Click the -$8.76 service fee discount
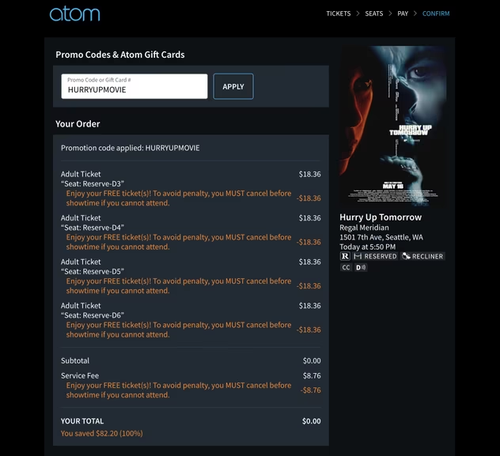 [311, 390]
